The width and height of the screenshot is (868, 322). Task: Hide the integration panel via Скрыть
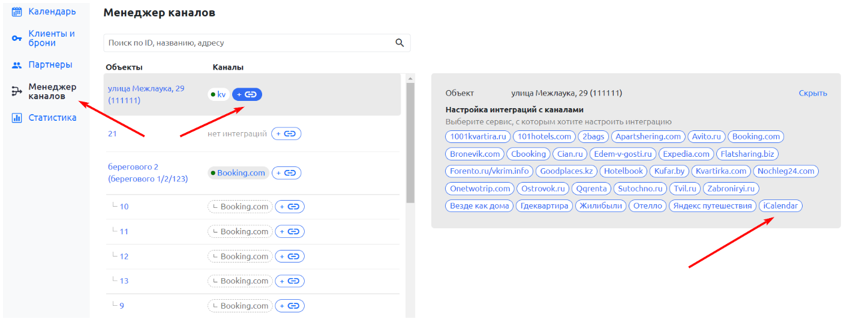[x=813, y=93]
